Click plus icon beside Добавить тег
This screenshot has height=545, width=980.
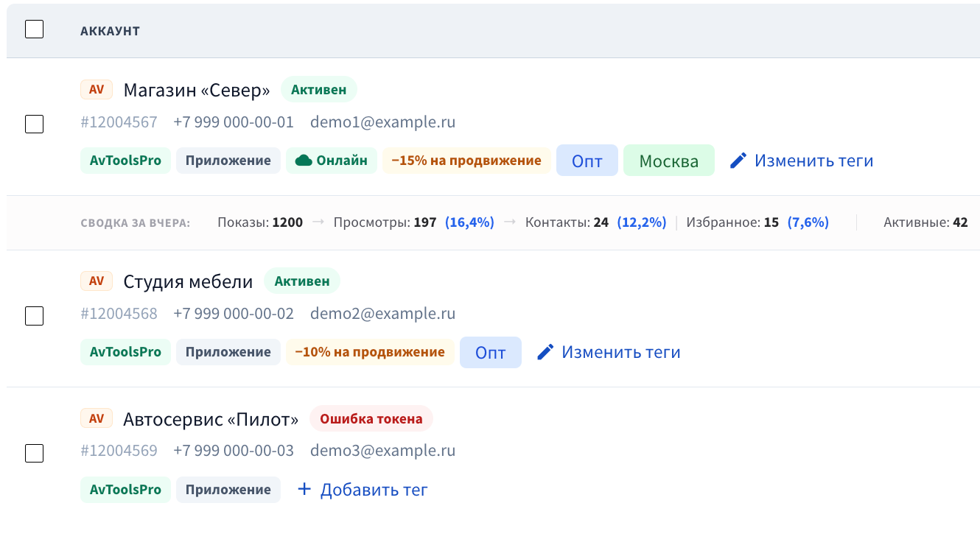click(x=304, y=489)
